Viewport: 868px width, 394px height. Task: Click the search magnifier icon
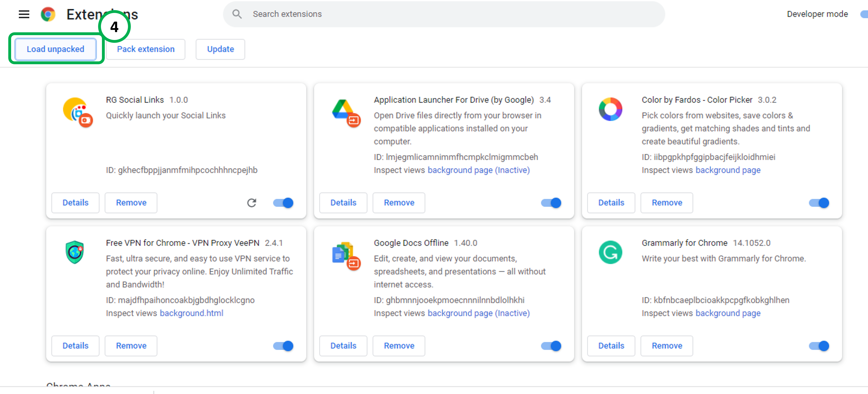coord(237,14)
